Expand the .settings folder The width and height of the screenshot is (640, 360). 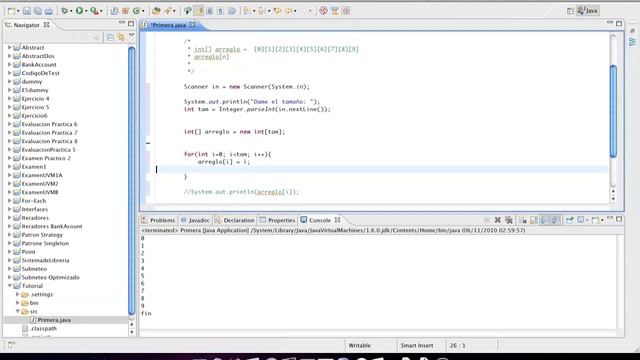(x=18, y=294)
